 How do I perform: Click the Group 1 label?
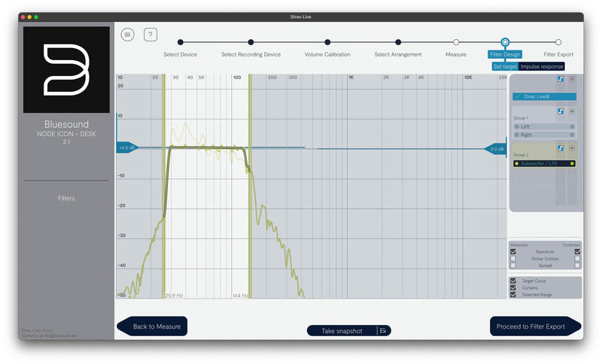point(521,118)
